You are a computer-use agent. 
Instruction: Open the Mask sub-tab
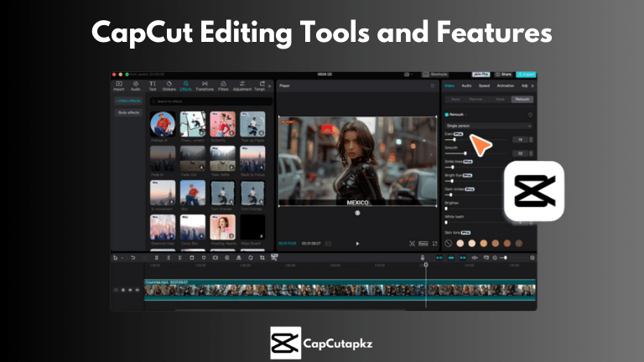pos(500,100)
